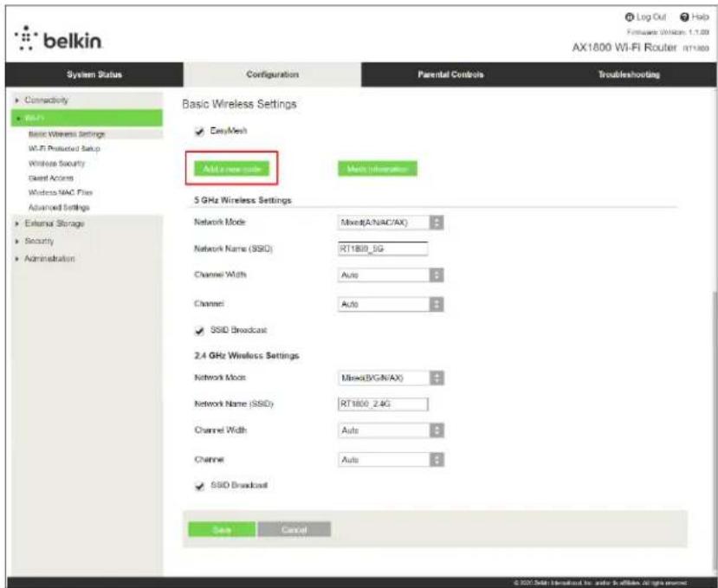Click the Belkin logo

58,38
